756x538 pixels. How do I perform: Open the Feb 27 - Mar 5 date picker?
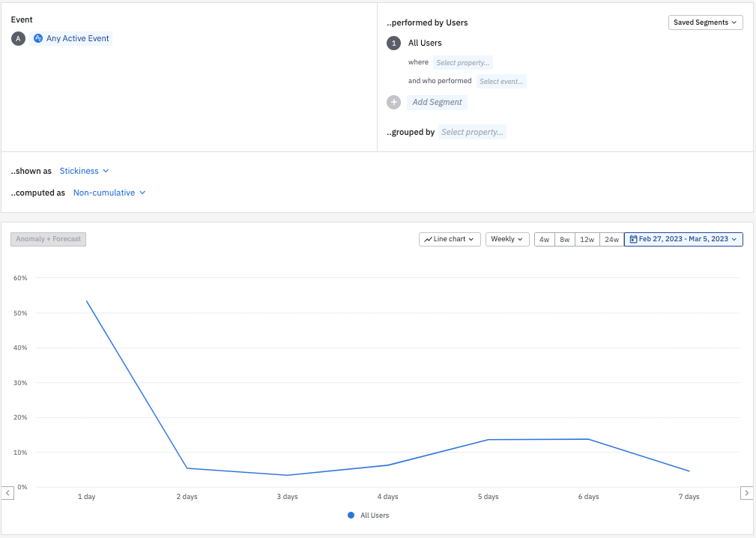click(x=683, y=239)
